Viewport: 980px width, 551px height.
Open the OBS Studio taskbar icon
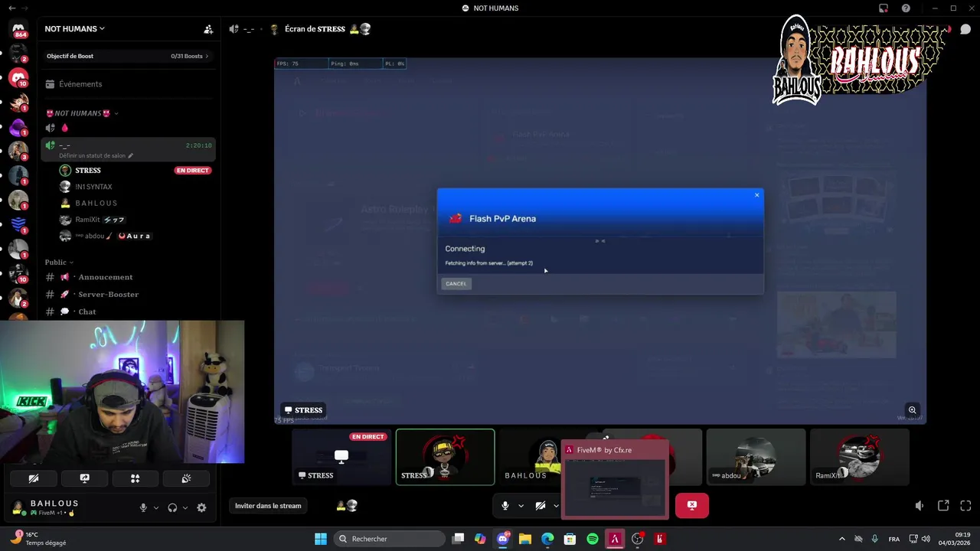click(637, 539)
